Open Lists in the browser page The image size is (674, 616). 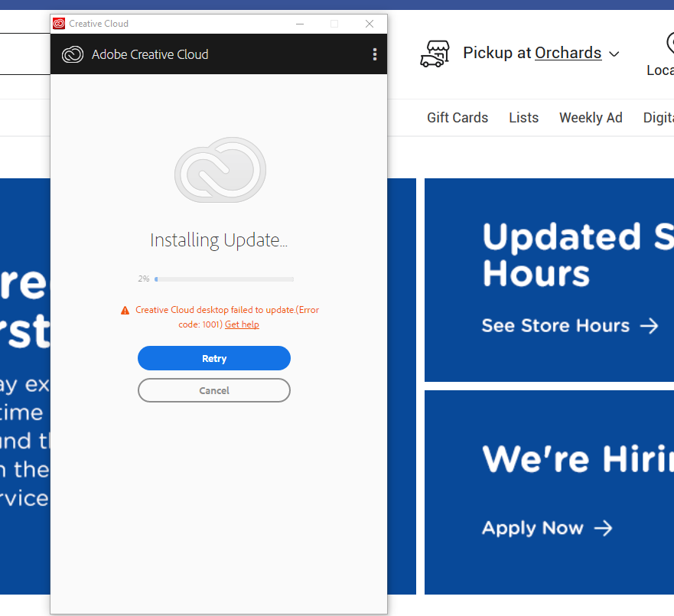(523, 118)
